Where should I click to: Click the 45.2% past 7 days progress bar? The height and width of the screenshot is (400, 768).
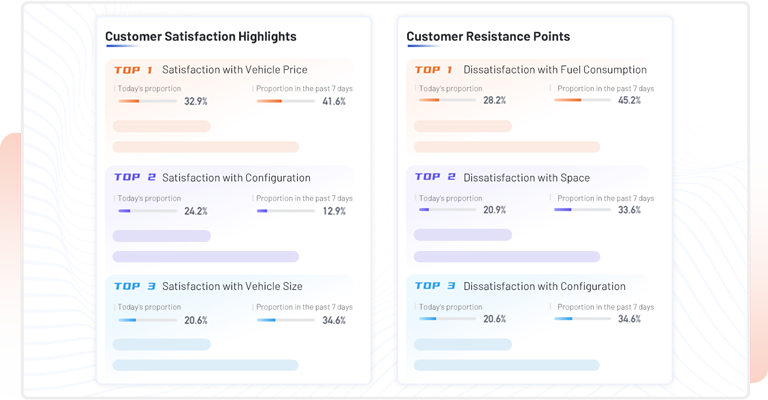point(582,100)
